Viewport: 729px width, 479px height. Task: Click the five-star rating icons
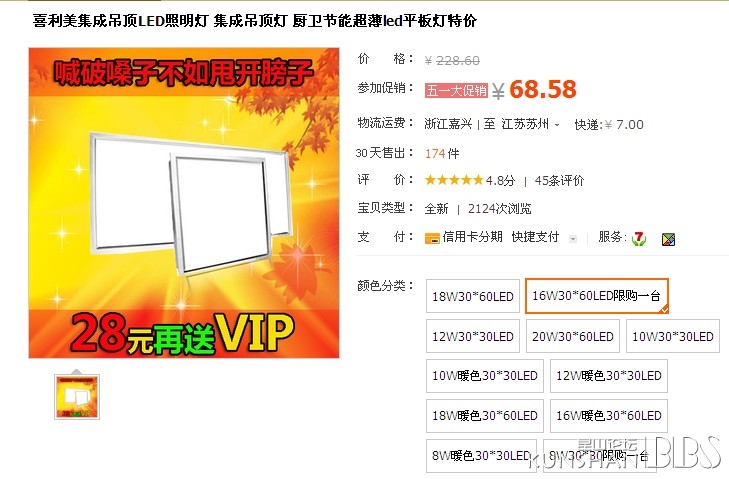coord(454,180)
